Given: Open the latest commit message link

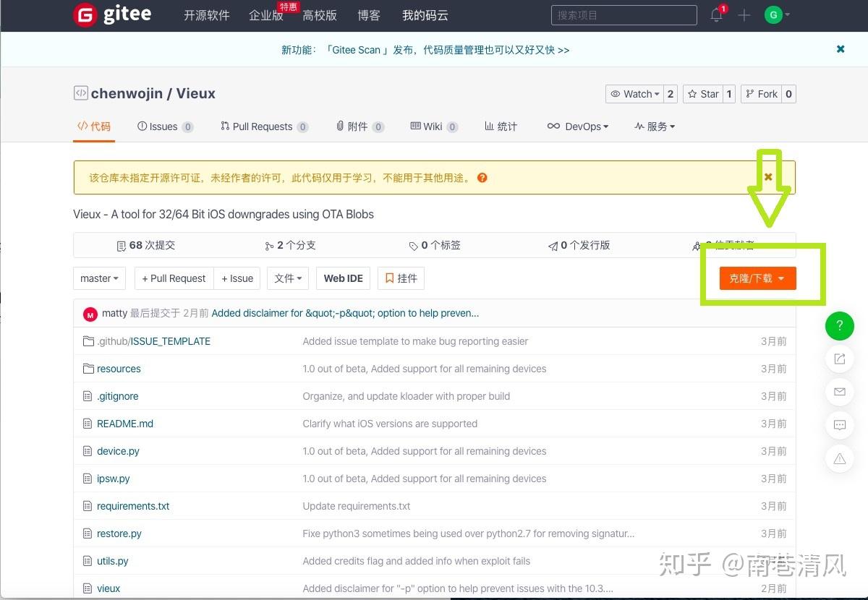Looking at the screenshot, I should click(346, 314).
